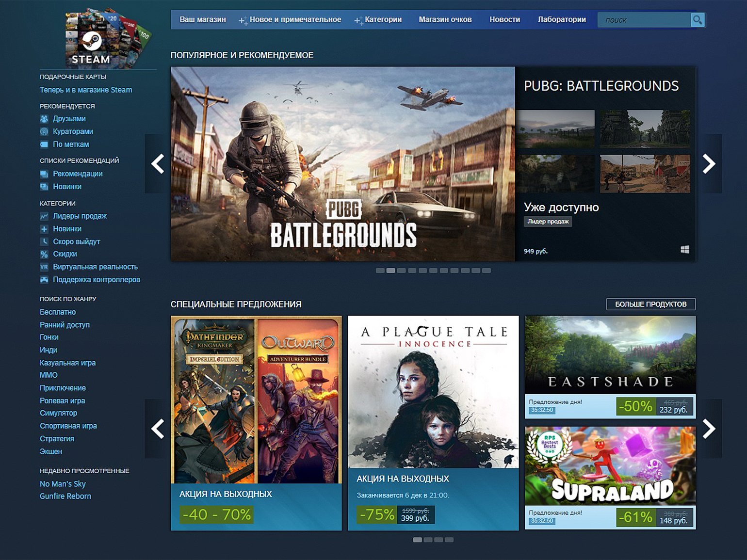
Task: Click inside the поиск search field
Action: 643,20
